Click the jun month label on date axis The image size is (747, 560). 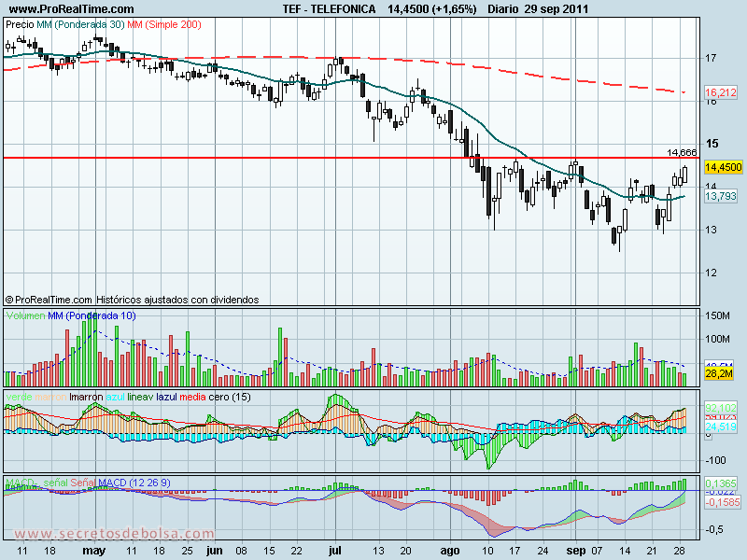(214, 551)
